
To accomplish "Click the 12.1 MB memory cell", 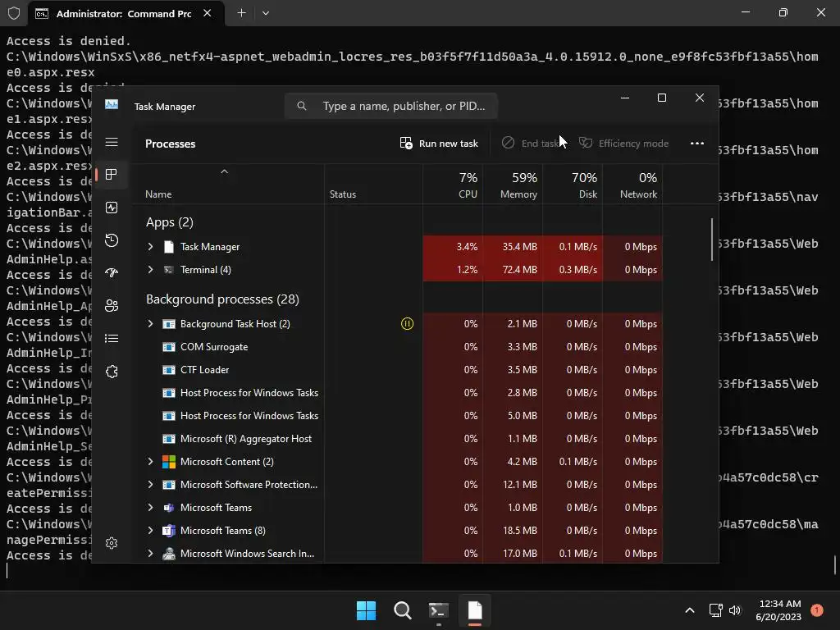I will click(519, 484).
